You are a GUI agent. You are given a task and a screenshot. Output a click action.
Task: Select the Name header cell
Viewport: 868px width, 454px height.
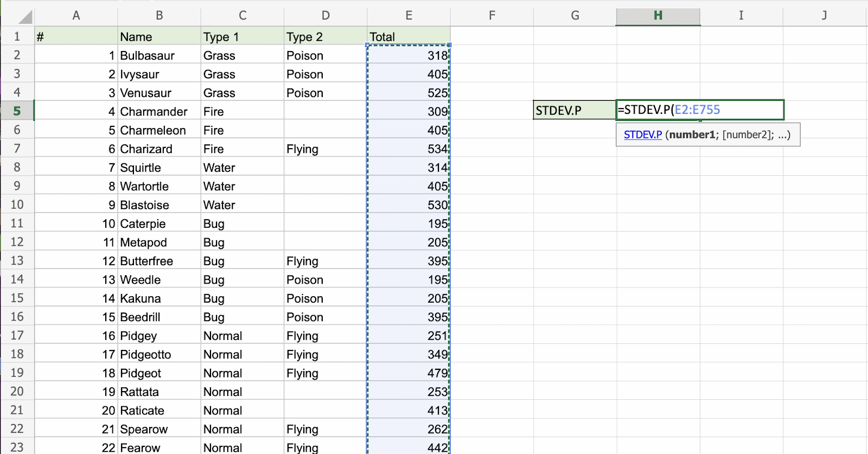tap(158, 37)
